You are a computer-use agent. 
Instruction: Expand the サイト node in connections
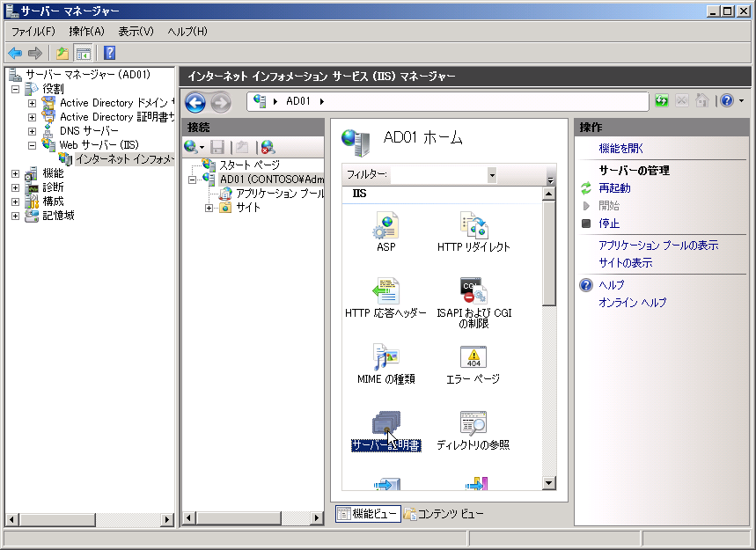click(209, 209)
